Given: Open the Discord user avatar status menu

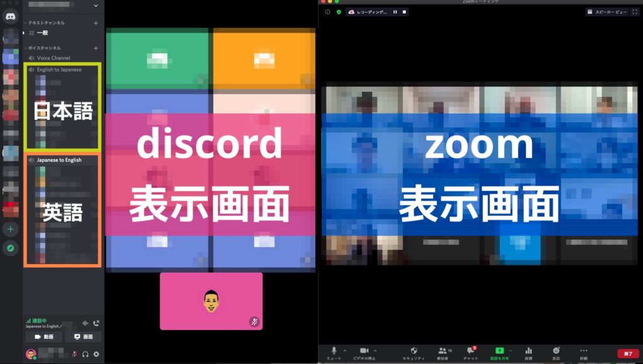Looking at the screenshot, I should [x=31, y=354].
